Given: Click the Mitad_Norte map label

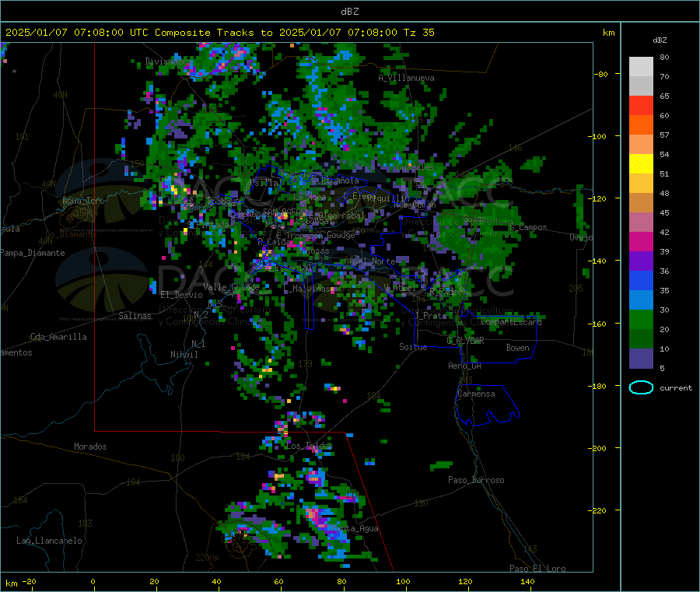Looking at the screenshot, I should coord(369,261).
